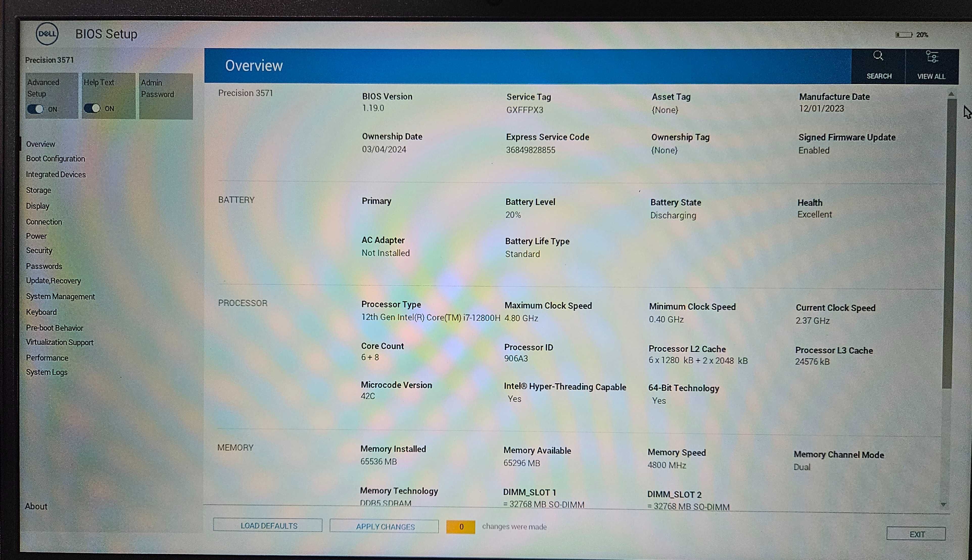
Task: Open the Admin Password panel
Action: coord(166,96)
